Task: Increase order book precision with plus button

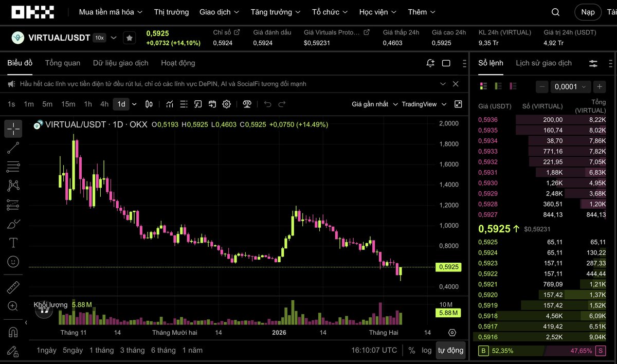Action: point(600,87)
